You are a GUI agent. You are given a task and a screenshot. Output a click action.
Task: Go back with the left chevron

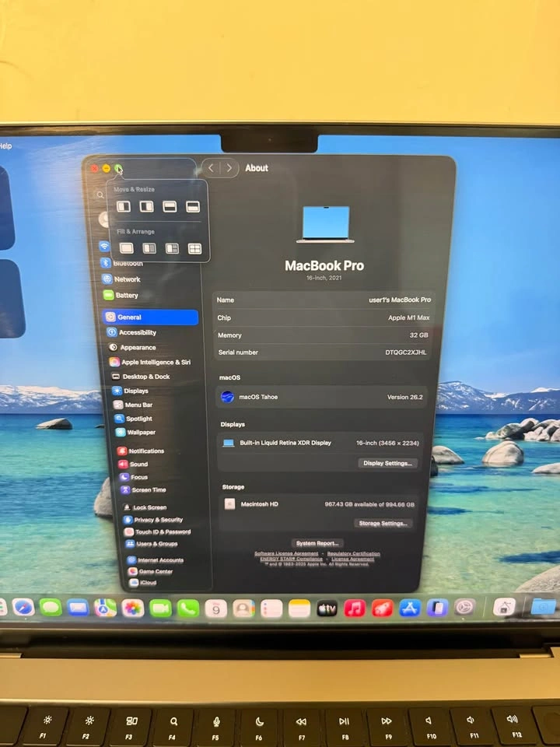point(211,168)
